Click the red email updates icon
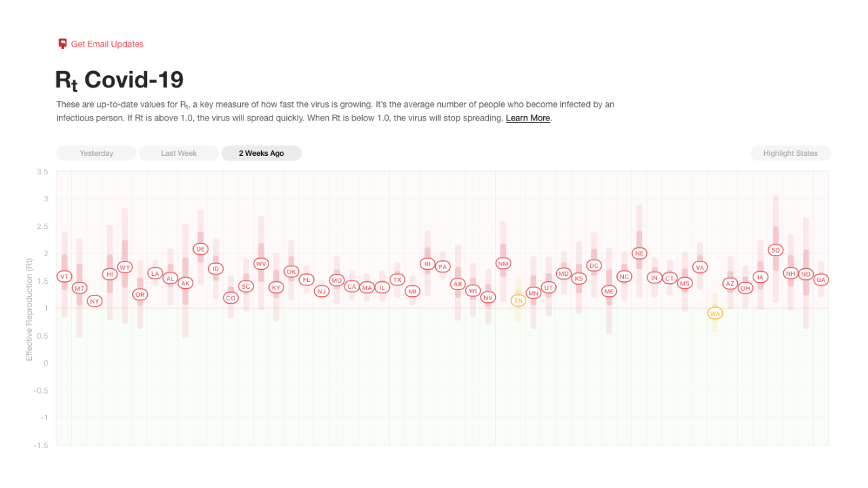 click(x=62, y=43)
